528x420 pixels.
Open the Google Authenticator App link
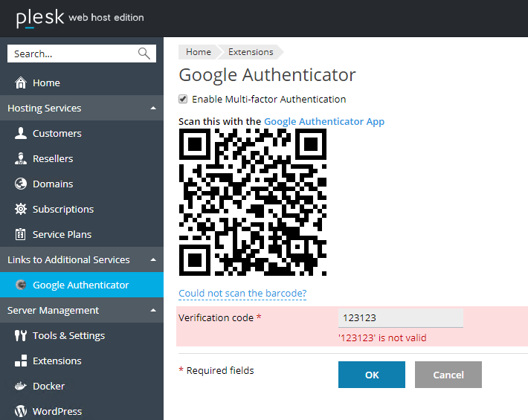click(324, 121)
